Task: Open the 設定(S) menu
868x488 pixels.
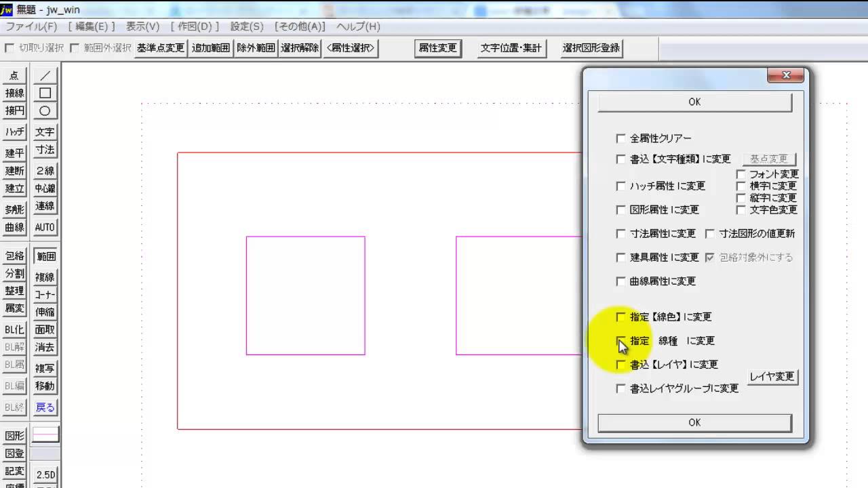Action: coord(247,26)
